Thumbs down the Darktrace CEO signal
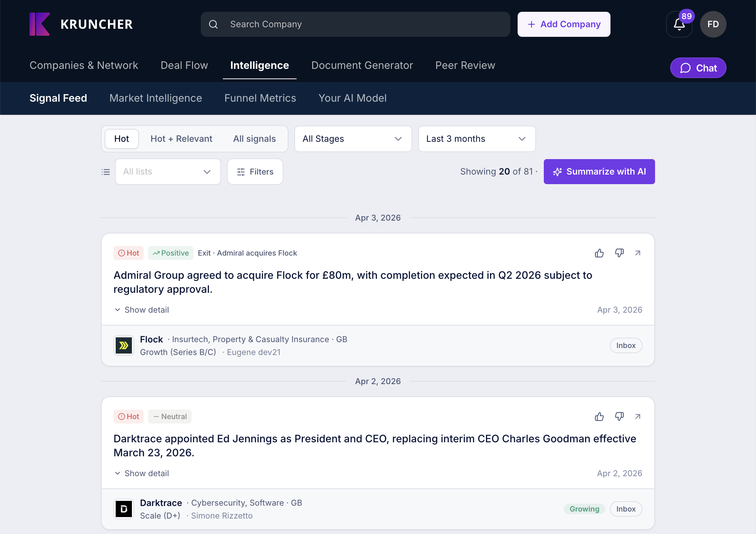Screen dimensions: 756x534 [x=619, y=417]
